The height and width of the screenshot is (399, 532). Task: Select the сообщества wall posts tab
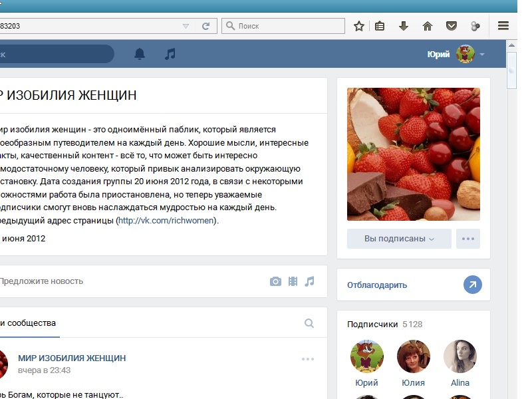(29, 323)
